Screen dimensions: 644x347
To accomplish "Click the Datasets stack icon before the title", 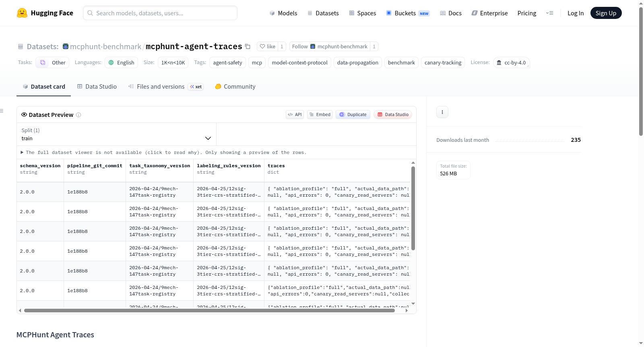I will click(21, 47).
